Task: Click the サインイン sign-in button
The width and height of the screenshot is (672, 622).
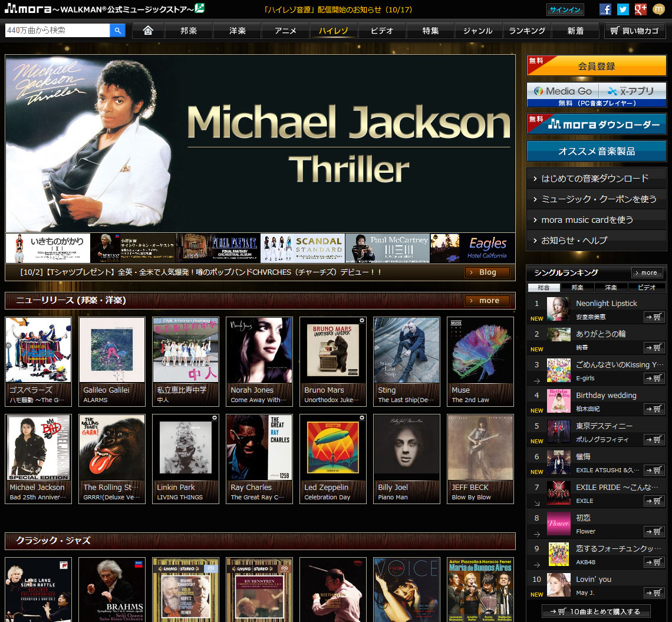Action: click(x=565, y=9)
